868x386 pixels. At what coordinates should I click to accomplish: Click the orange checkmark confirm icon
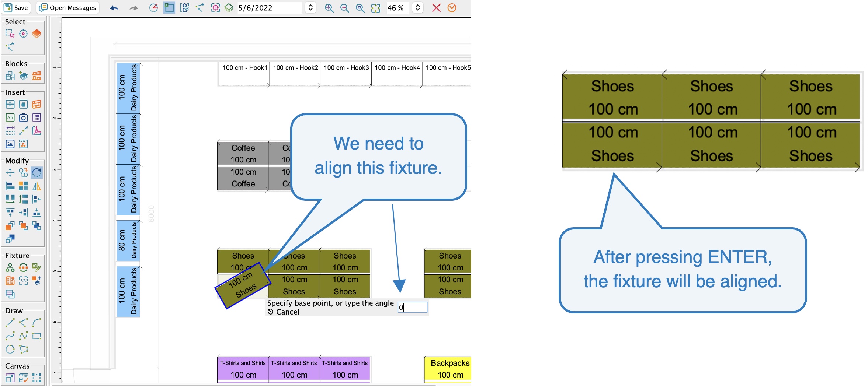[x=452, y=8]
